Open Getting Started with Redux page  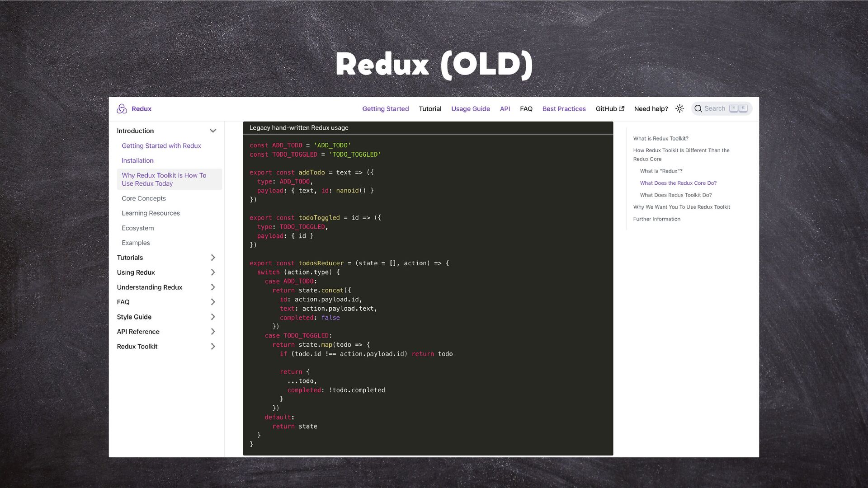pyautogui.click(x=161, y=146)
